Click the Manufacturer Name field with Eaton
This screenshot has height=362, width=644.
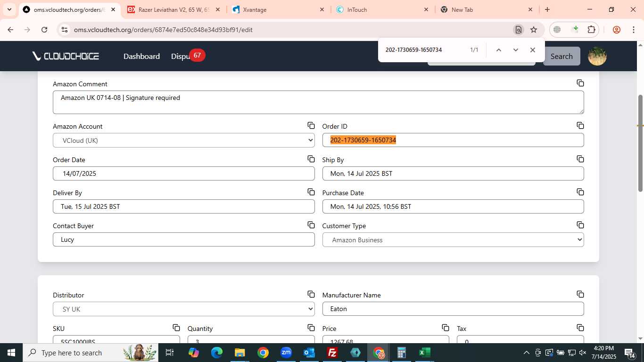[x=453, y=309]
